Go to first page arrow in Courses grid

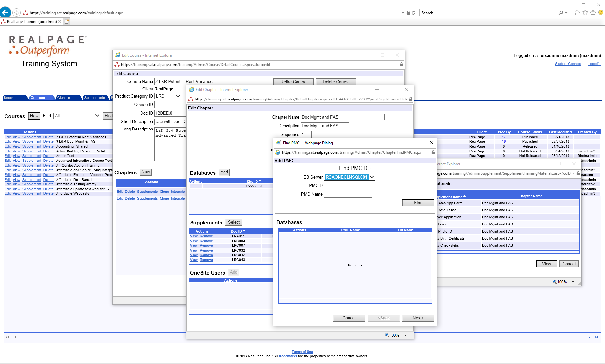pyautogui.click(x=8, y=337)
